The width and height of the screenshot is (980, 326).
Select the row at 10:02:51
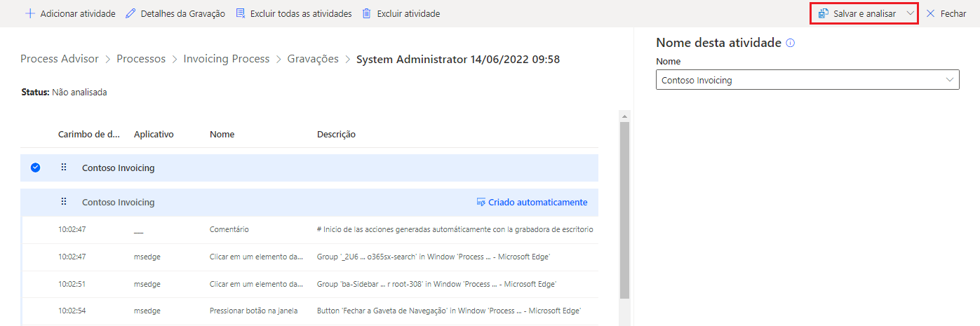pyautogui.click(x=310, y=284)
